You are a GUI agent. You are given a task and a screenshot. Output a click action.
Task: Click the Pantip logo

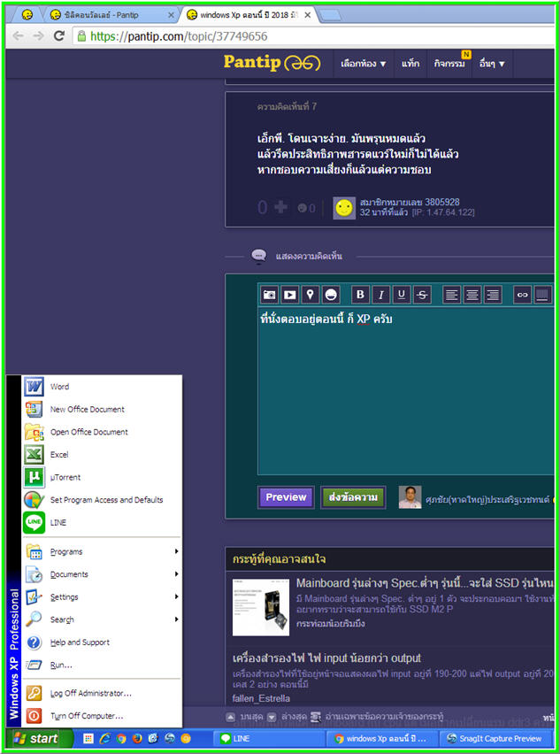(272, 63)
